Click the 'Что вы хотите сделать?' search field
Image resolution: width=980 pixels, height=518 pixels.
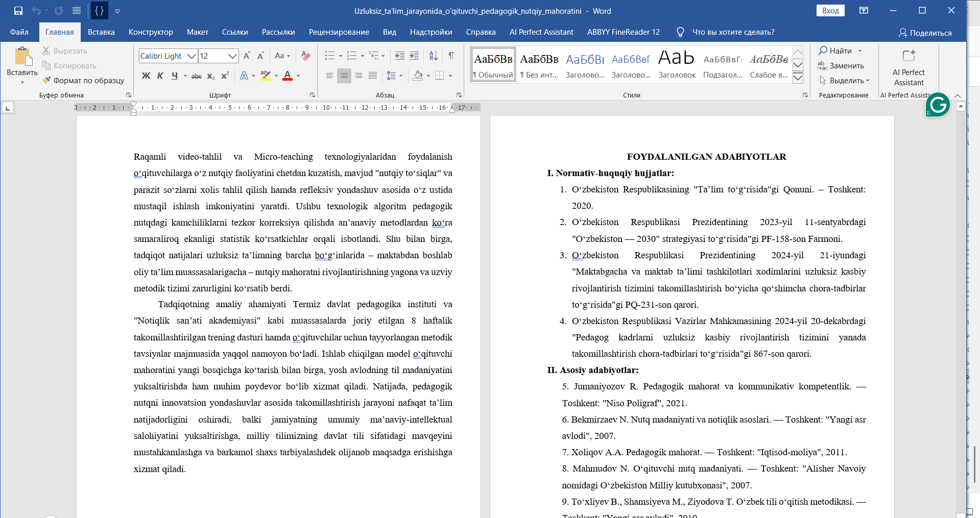(733, 32)
